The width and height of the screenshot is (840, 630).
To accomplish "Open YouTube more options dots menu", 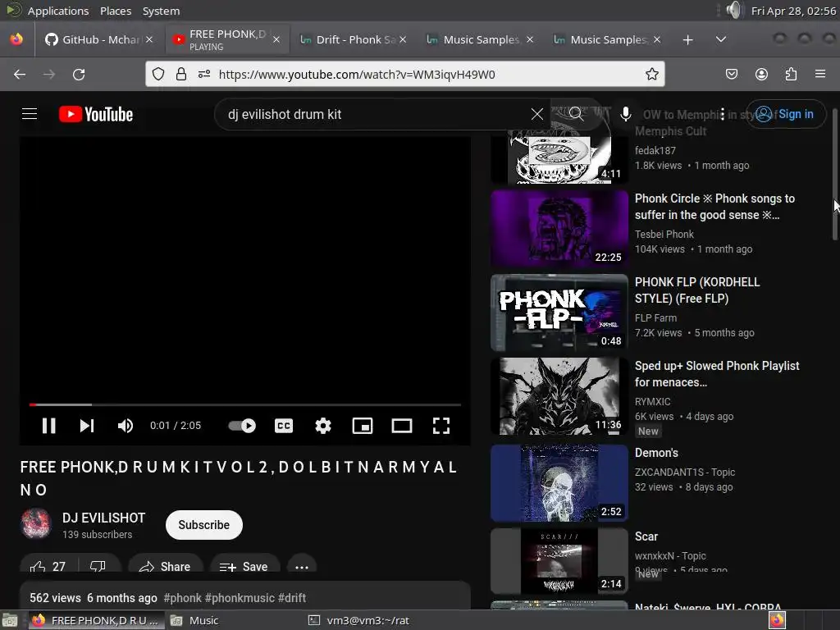I will tap(723, 114).
